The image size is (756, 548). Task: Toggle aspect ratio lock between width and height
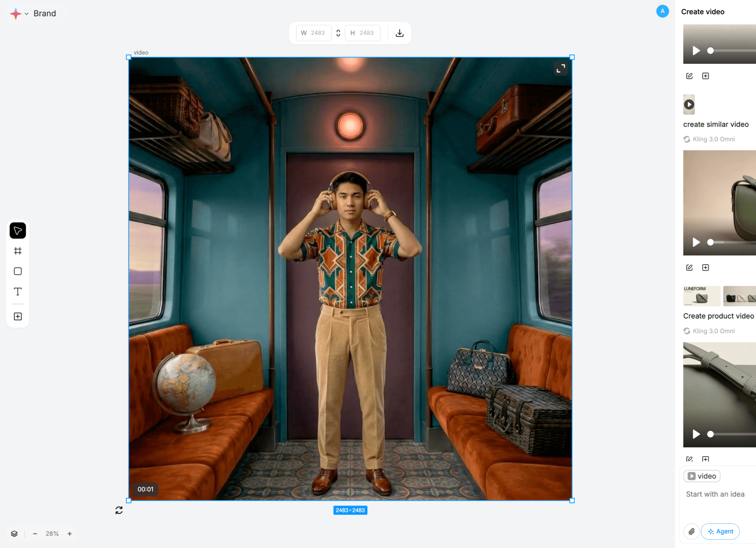[x=338, y=33]
